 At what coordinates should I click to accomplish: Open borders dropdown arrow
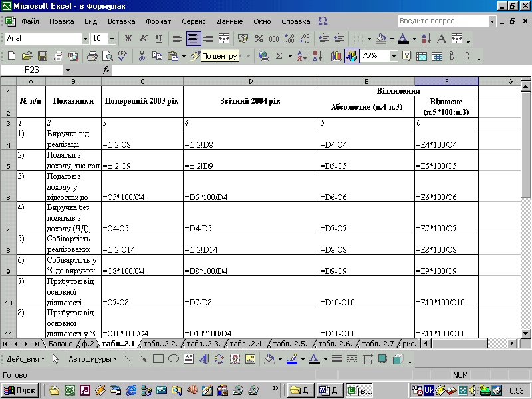pos(369,39)
